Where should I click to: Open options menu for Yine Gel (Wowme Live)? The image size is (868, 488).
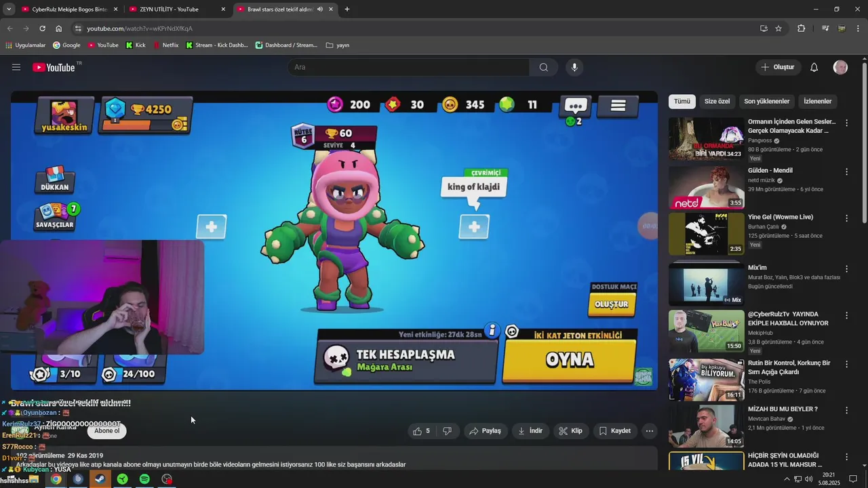point(846,218)
